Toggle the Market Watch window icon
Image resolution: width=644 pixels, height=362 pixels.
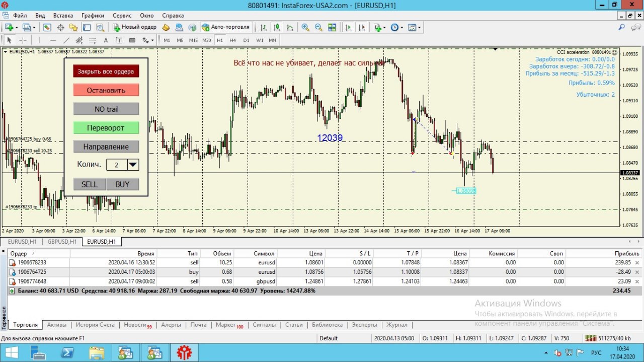(47, 27)
